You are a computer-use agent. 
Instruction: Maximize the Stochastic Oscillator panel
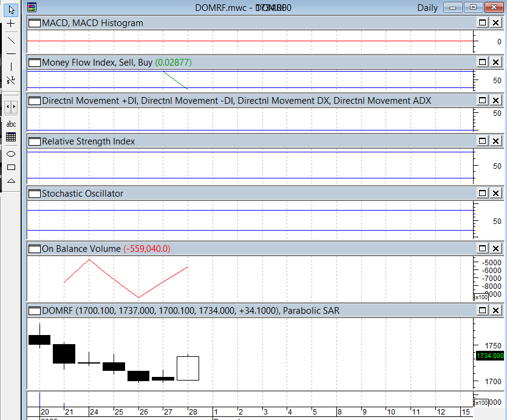[483, 193]
